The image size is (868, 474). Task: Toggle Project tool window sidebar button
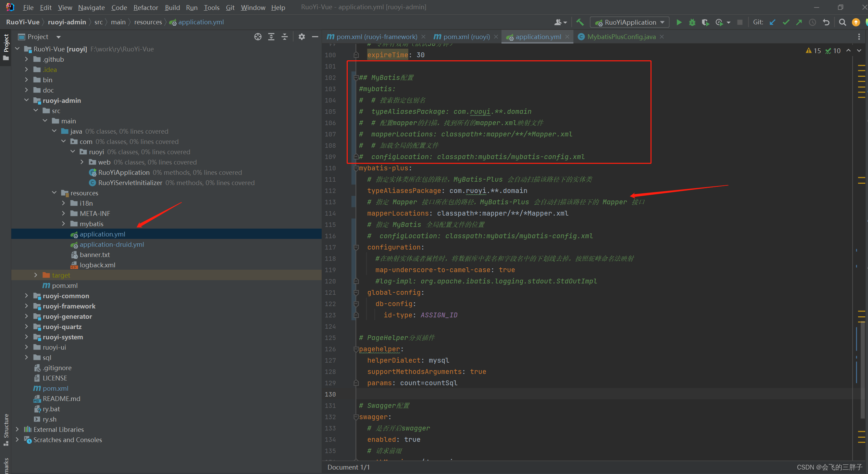[6, 46]
